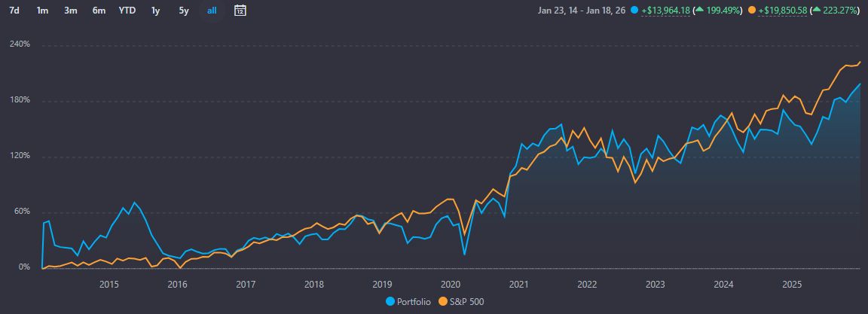Click the 120% gridline label on y-axis
This screenshot has width=868, height=314.
click(19, 156)
